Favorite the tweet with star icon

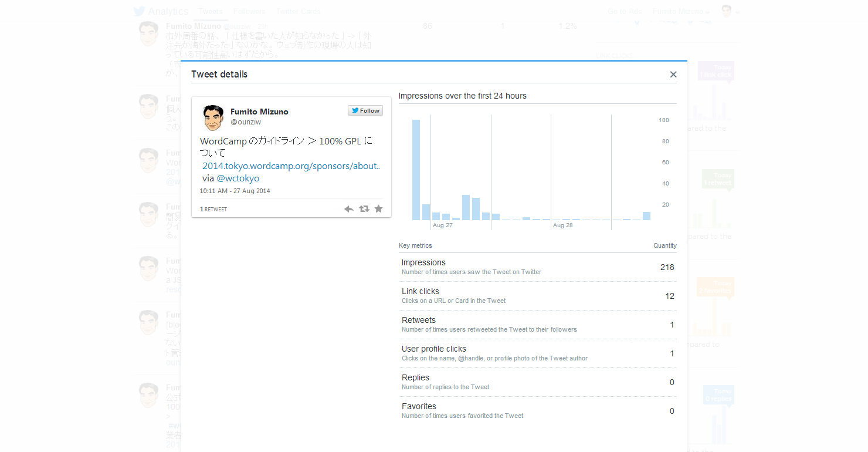pos(378,209)
